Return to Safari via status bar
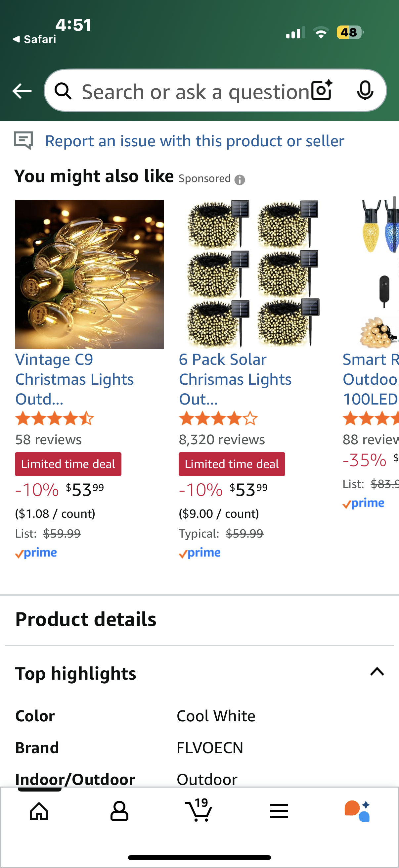This screenshot has width=399, height=868. (34, 39)
